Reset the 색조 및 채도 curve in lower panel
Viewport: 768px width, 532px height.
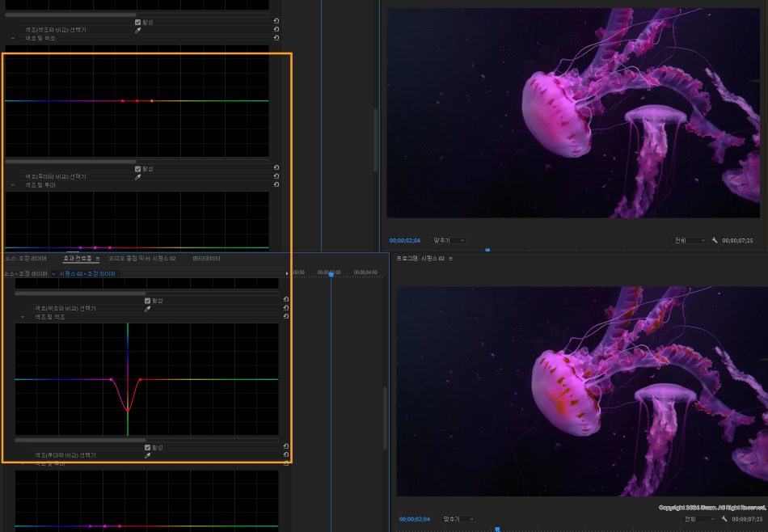tap(286, 316)
